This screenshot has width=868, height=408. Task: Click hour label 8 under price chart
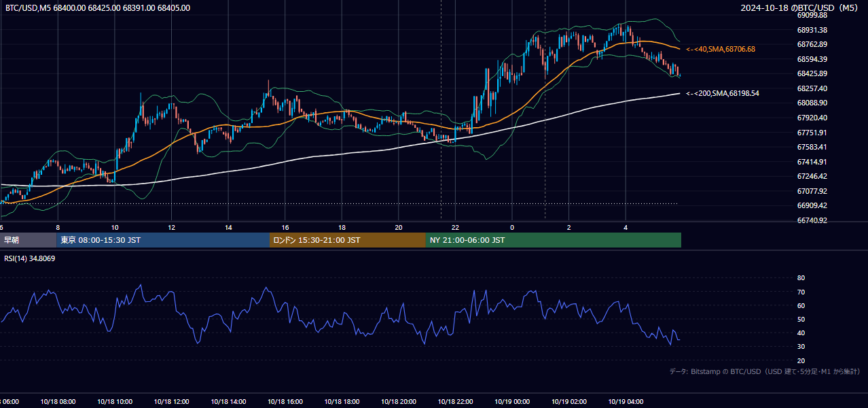pyautogui.click(x=58, y=227)
